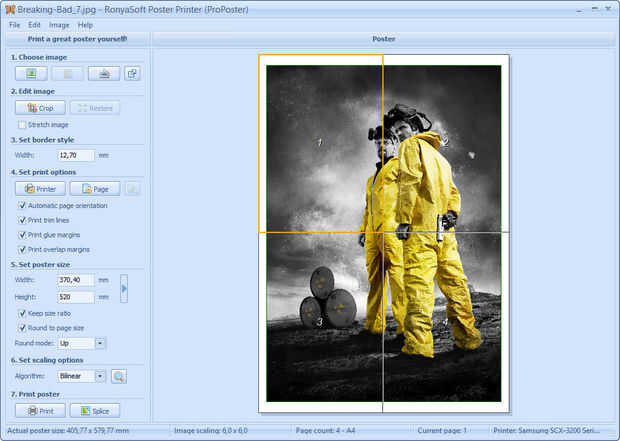Viewport: 620px width, 441px height.
Task: Click the greyed-out second Choose image button
Action: tap(68, 74)
